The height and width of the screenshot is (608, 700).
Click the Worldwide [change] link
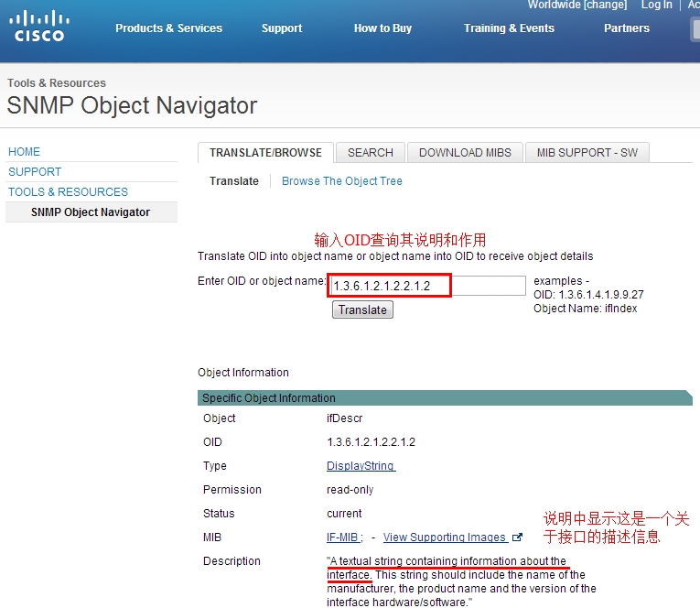click(577, 5)
